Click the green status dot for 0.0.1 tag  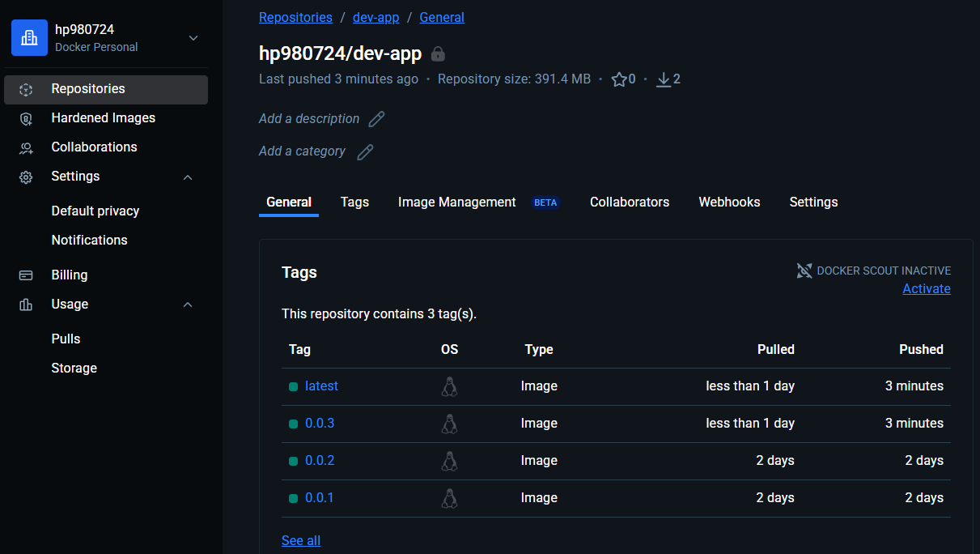294,499
